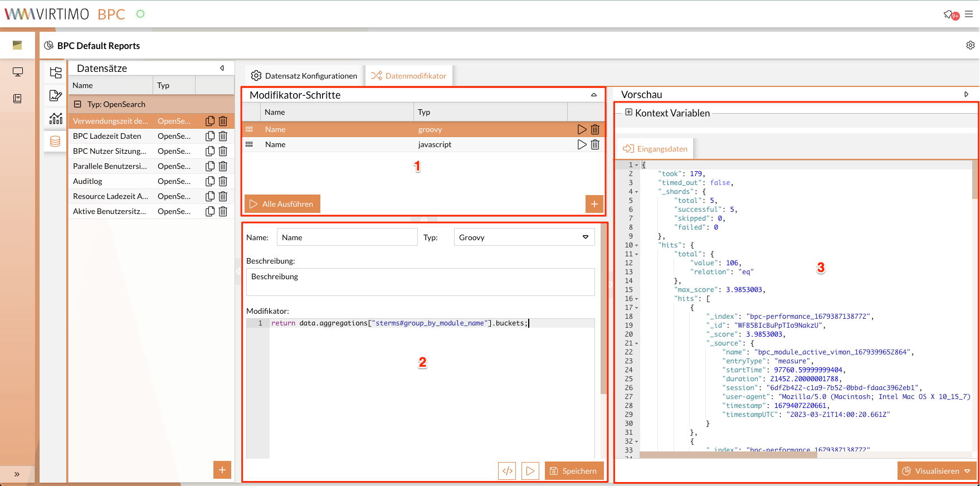Expand the Kontext Variablen section
Viewport: 980px width, 486px height.
pos(628,113)
